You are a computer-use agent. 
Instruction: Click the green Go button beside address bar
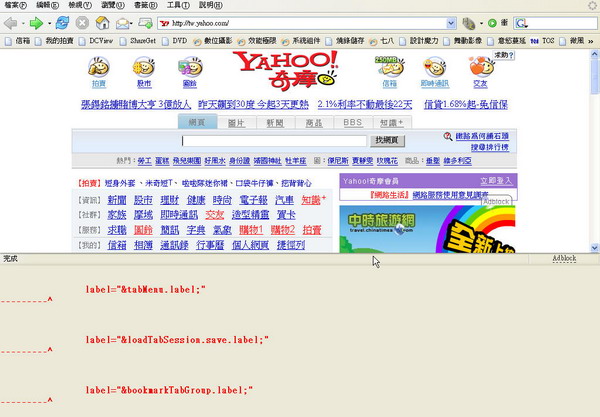492,23
